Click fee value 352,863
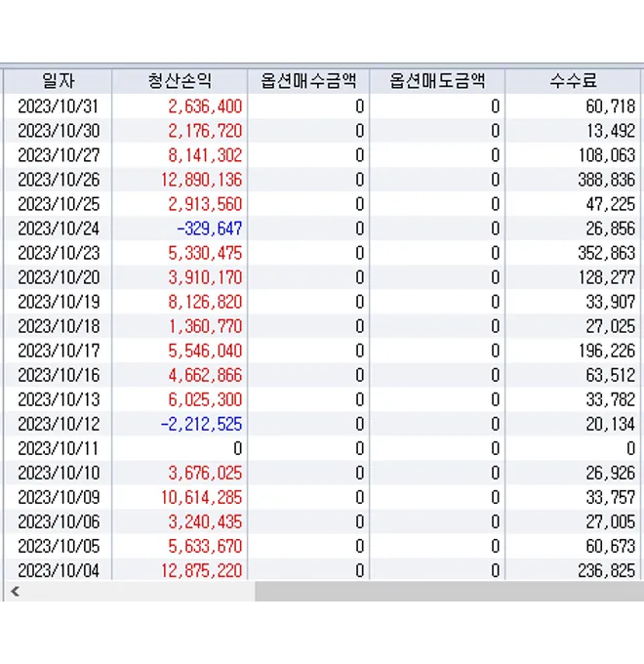 pos(607,253)
